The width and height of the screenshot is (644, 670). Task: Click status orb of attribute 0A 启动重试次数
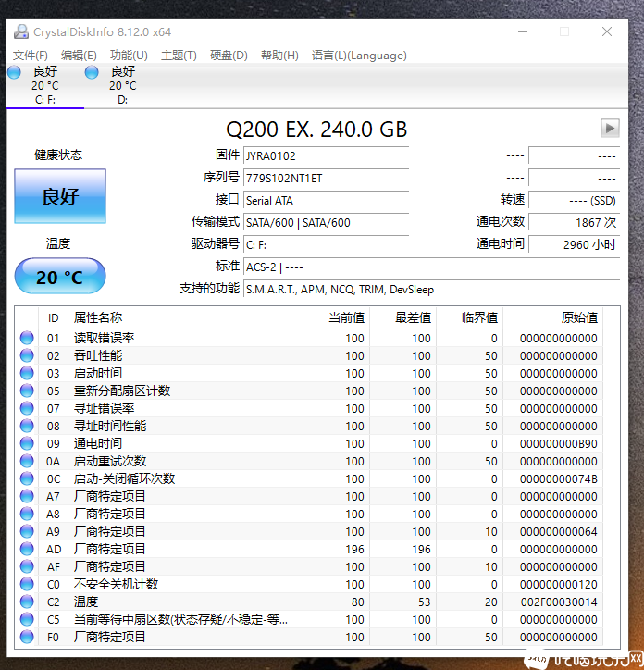click(27, 461)
